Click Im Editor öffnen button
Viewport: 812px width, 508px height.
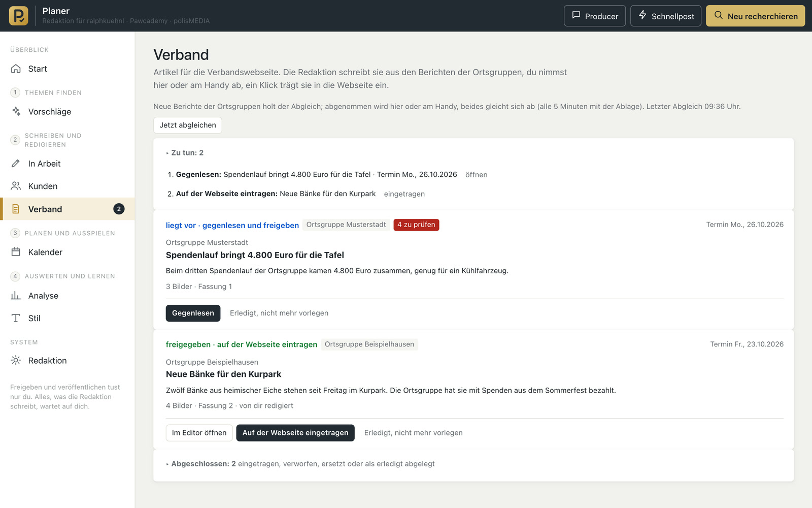coord(199,433)
